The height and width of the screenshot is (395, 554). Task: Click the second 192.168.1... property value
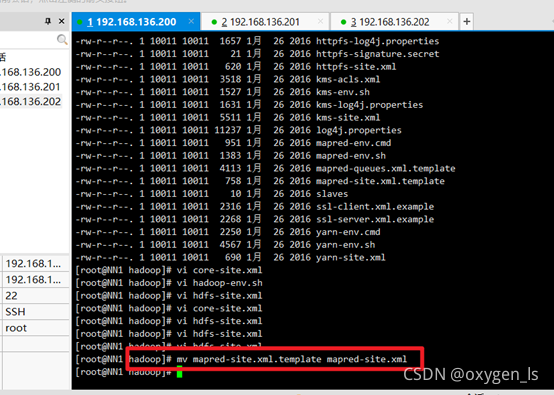point(36,280)
